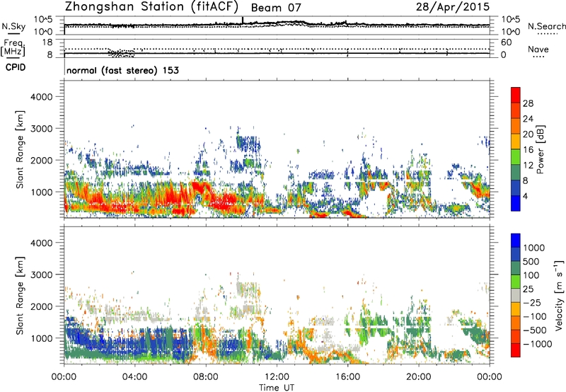Click the 12 tick on Power color bar
The width and height of the screenshot is (566, 392).
tap(528, 166)
